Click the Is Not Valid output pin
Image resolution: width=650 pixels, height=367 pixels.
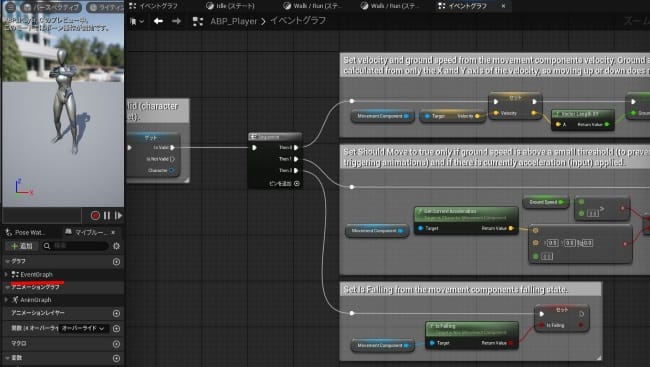[172, 159]
